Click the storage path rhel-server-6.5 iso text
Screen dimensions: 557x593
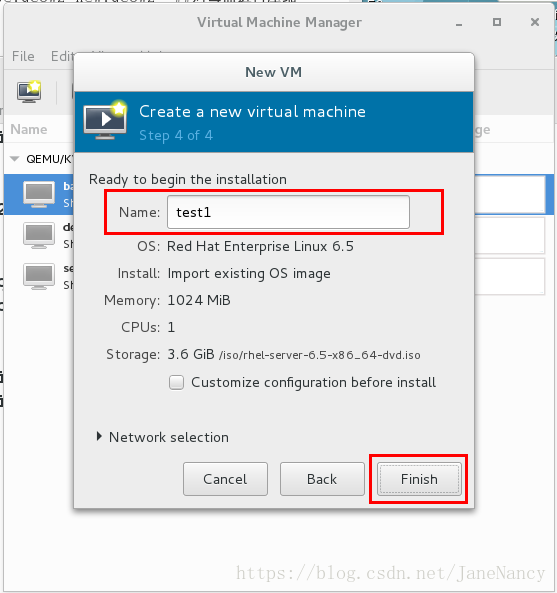click(x=320, y=355)
